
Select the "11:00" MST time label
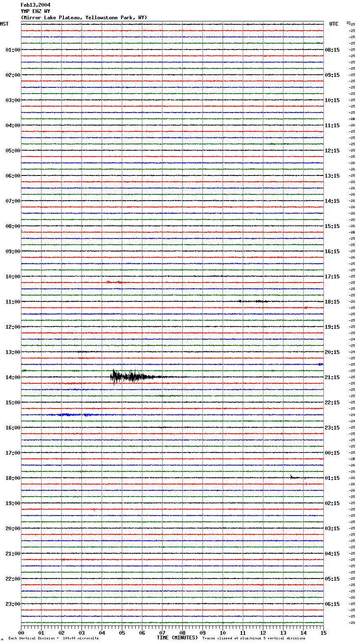point(13,302)
